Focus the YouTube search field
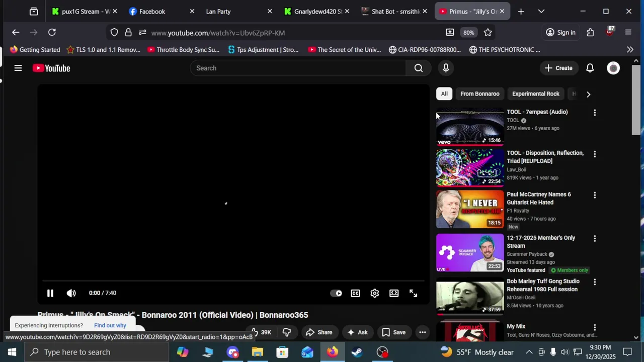This screenshot has height=362, width=644. (298, 68)
